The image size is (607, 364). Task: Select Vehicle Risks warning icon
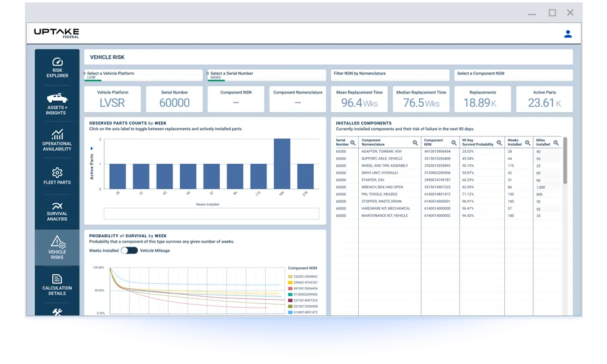[x=57, y=242]
